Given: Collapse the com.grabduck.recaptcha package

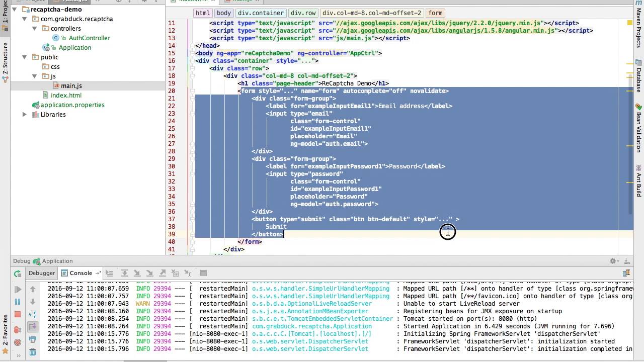Looking at the screenshot, I should click(25, 19).
